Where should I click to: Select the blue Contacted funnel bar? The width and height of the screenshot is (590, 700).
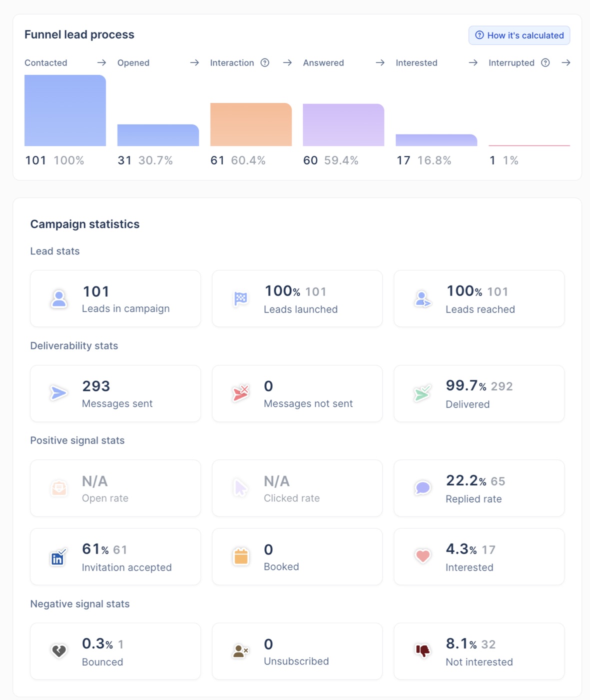tap(65, 110)
